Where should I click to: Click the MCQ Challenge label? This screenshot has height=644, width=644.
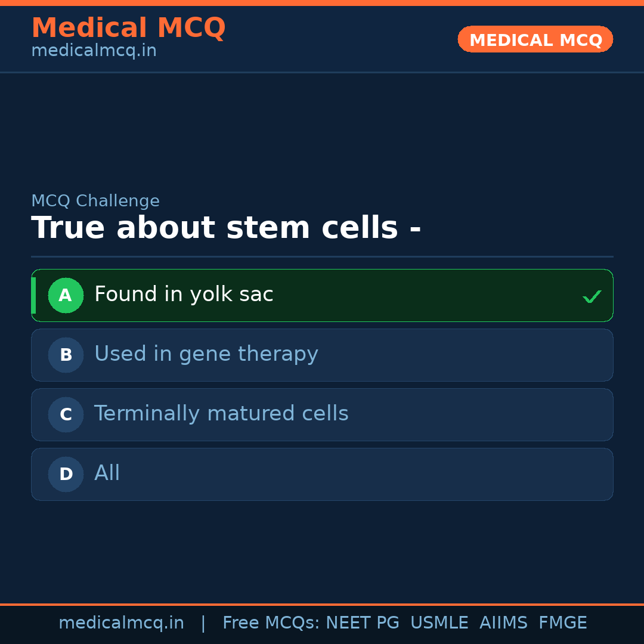pos(95,201)
